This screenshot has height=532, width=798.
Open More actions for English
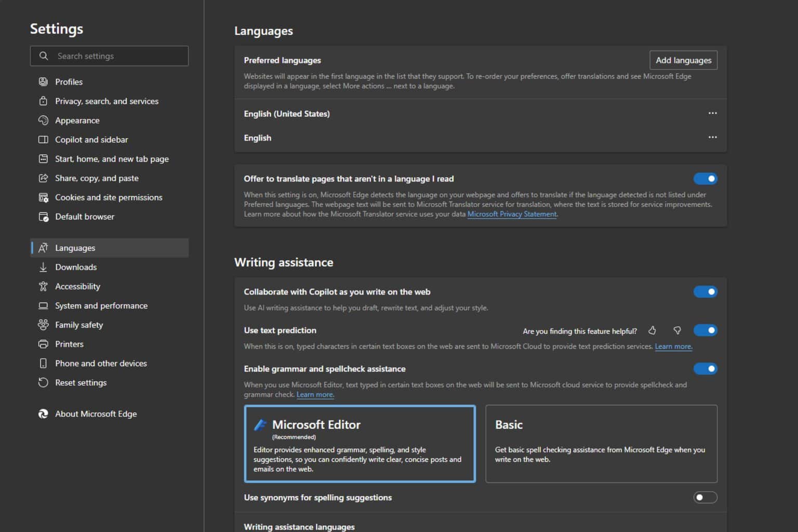pos(712,137)
